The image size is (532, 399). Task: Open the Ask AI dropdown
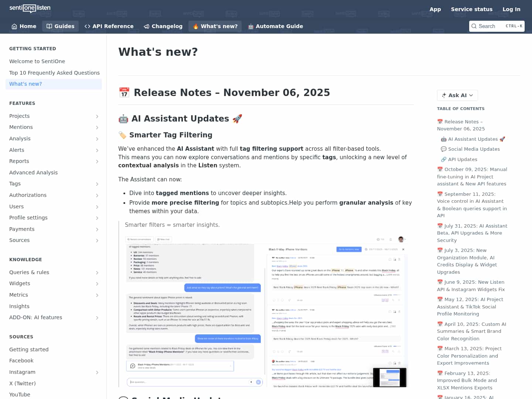[x=457, y=95]
